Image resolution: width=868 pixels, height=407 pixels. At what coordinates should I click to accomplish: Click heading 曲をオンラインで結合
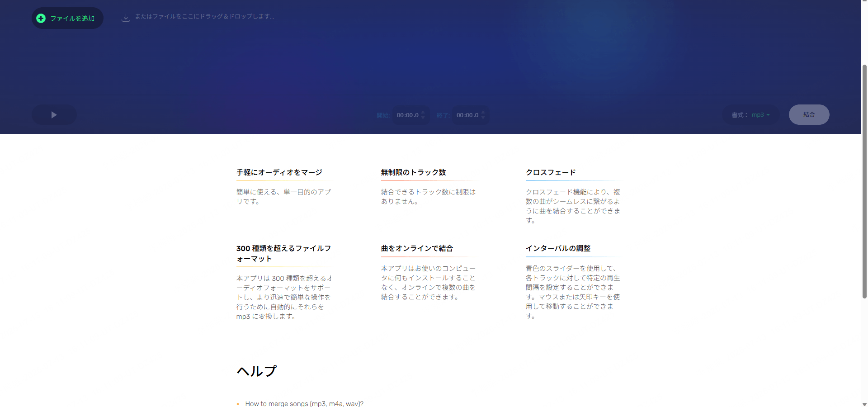point(417,248)
